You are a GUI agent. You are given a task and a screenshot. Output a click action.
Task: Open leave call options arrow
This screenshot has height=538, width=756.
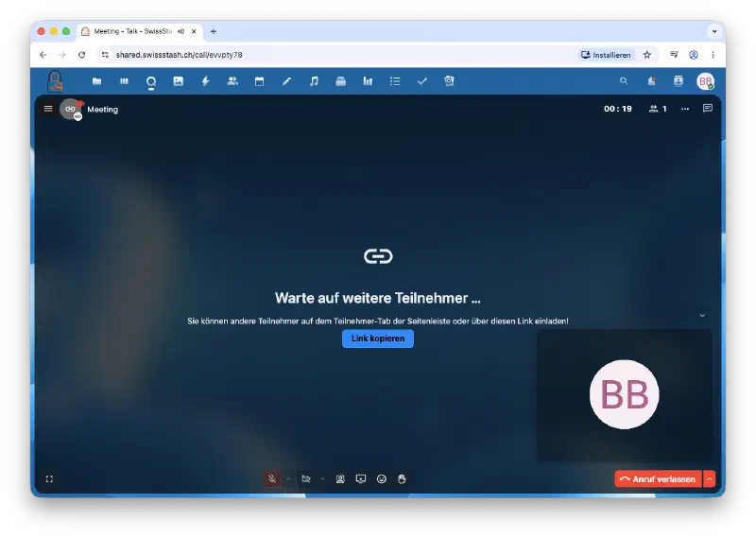pyautogui.click(x=710, y=478)
